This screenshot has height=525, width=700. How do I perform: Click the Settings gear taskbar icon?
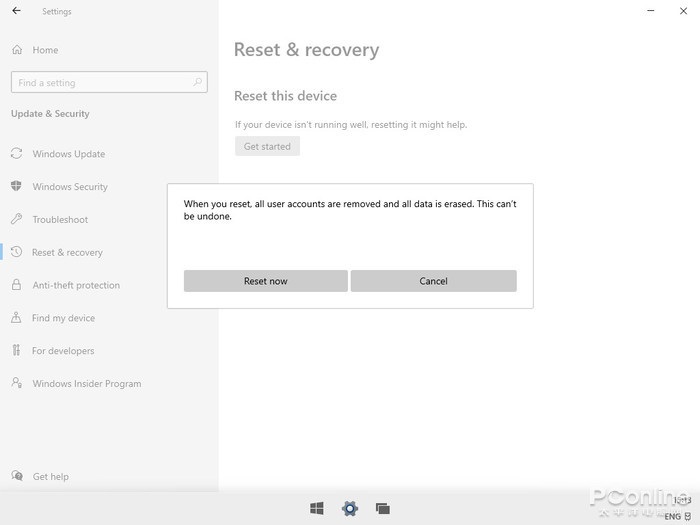point(350,508)
